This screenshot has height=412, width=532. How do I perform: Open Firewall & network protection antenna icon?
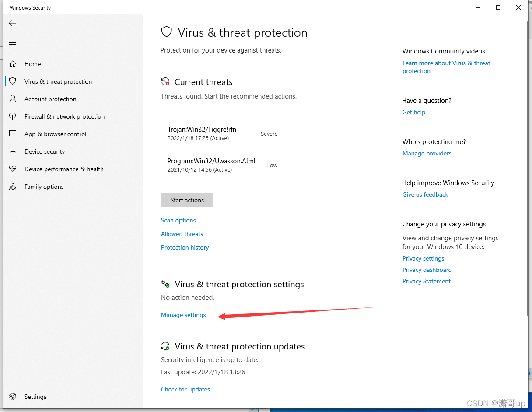(x=13, y=116)
